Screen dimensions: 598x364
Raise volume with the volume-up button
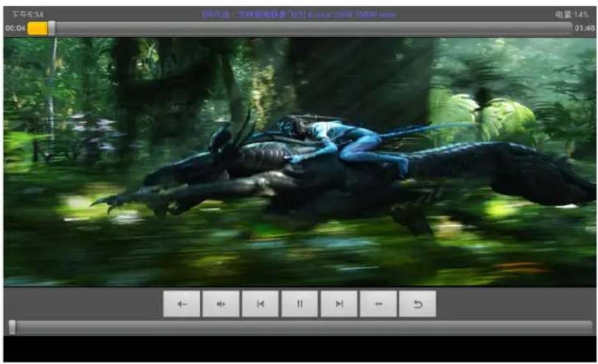(221, 304)
